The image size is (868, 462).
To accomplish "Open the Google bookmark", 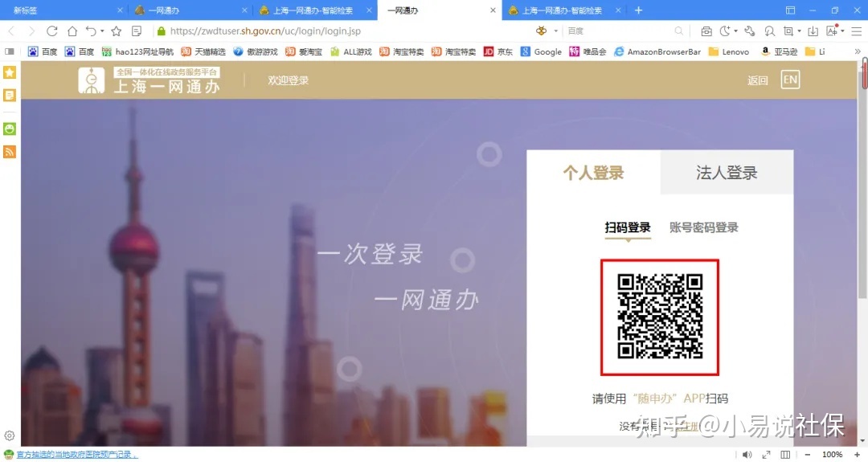I will click(542, 51).
